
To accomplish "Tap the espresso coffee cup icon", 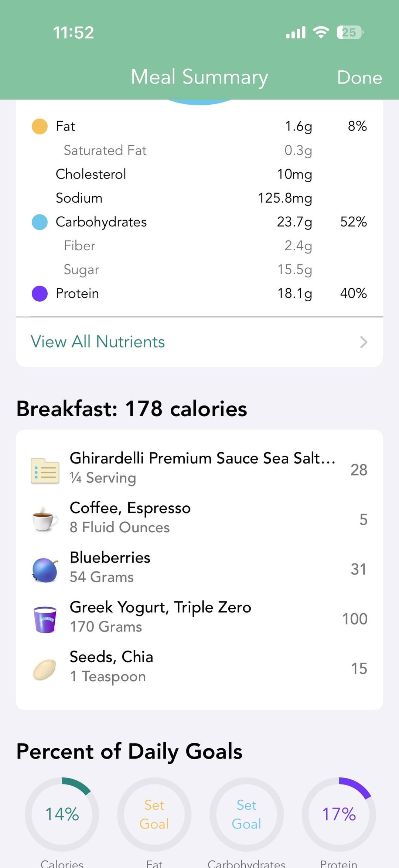I will point(45,519).
